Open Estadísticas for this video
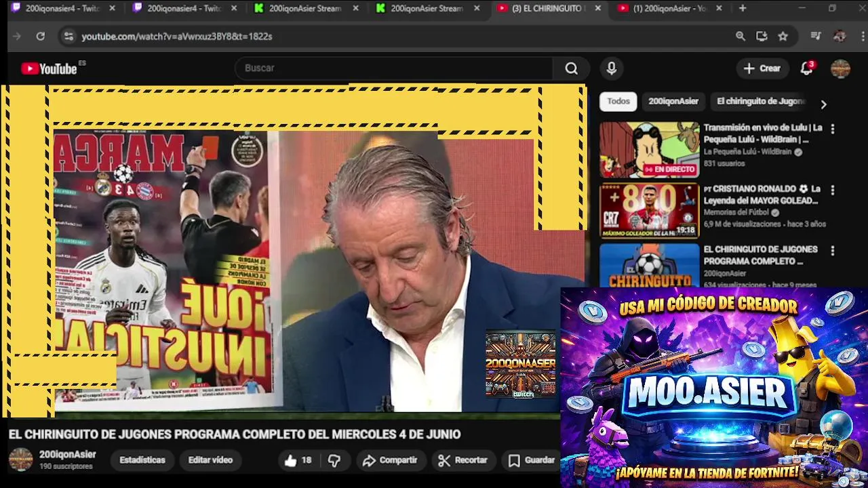The width and height of the screenshot is (868, 488). point(142,460)
